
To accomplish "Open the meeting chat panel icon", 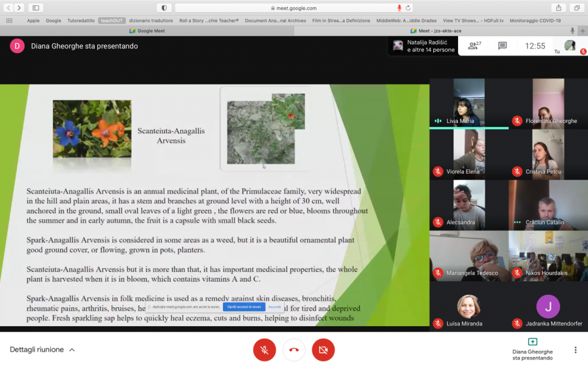I will tap(502, 46).
